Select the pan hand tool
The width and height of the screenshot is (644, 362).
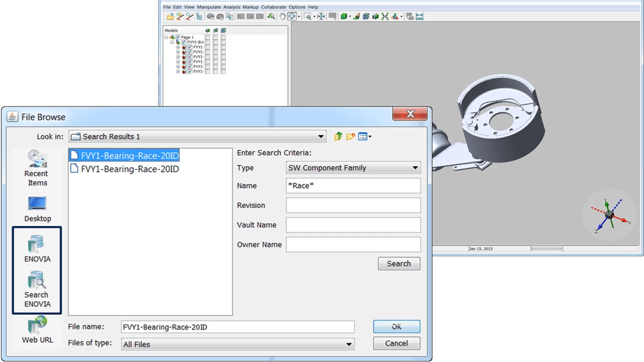point(282,17)
